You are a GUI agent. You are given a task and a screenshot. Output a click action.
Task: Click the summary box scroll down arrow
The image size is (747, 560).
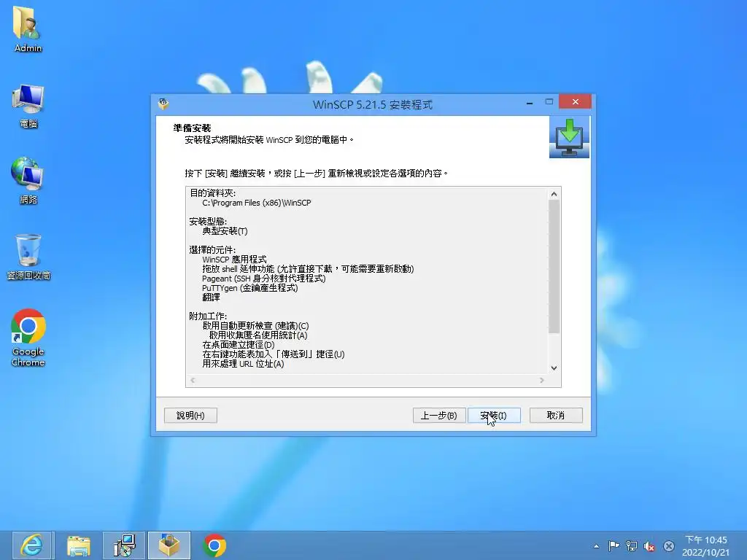(x=554, y=367)
